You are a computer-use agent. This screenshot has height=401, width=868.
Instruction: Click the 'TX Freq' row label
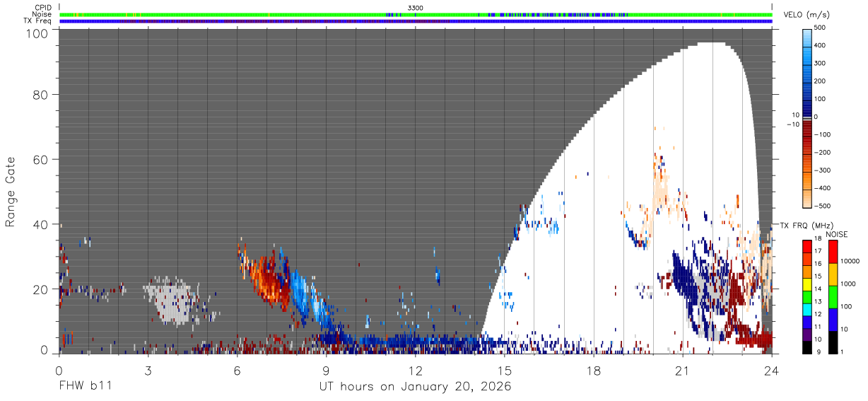(x=38, y=21)
